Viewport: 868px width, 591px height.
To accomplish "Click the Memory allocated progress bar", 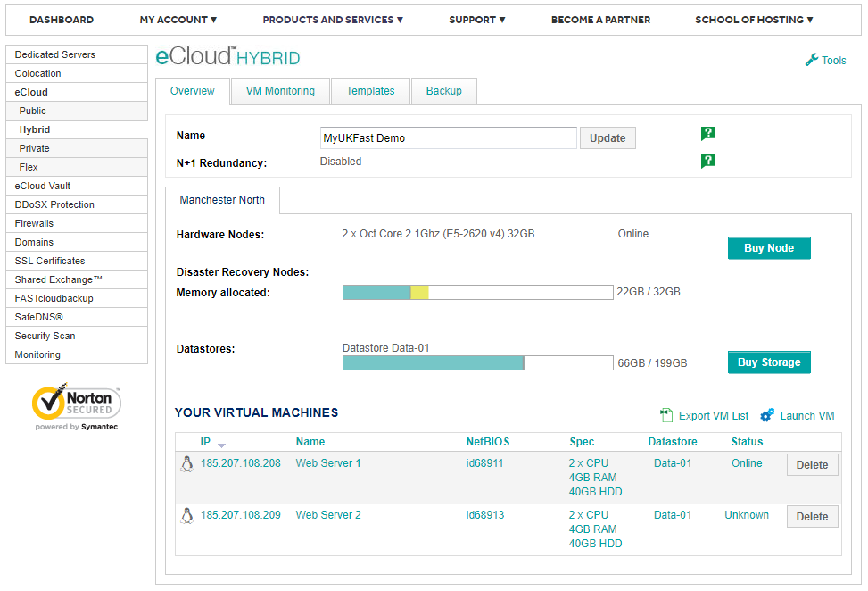I will coord(478,292).
